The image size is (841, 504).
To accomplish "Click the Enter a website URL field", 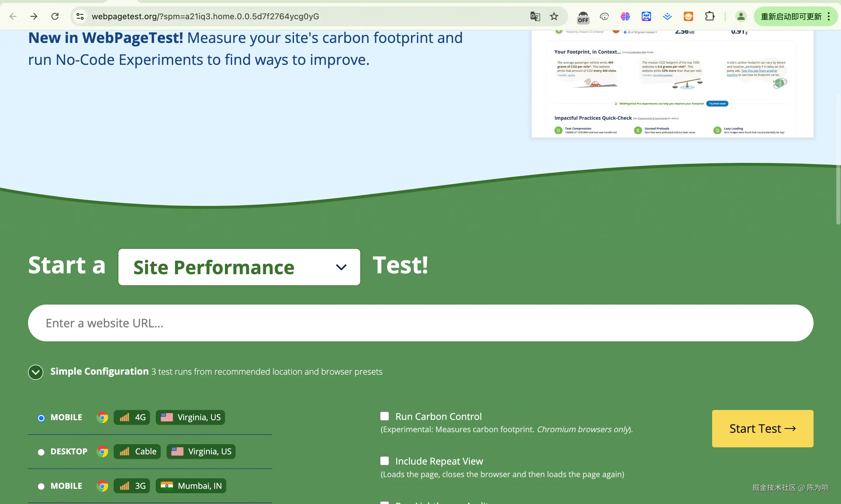I will (420, 323).
